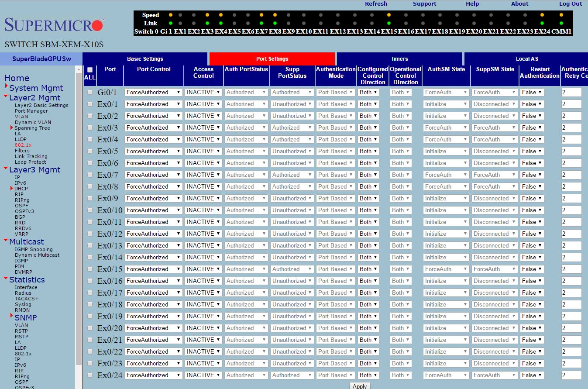The height and width of the screenshot is (389, 588).
Task: Click the Supermicro logo
Action: tap(54, 24)
